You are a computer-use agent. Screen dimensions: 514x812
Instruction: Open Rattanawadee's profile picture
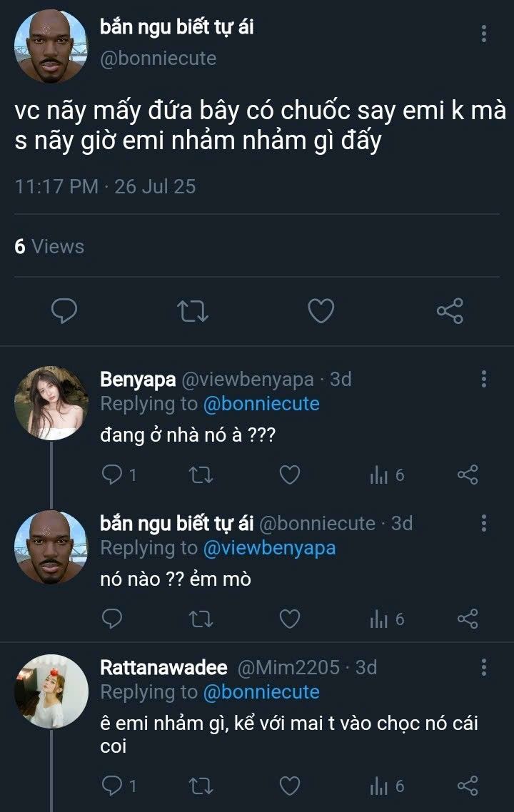tap(51, 691)
